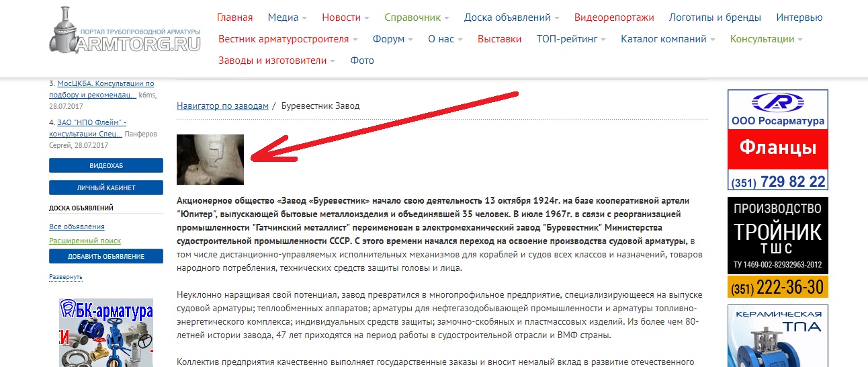This screenshot has width=868, height=367.
Task: Click the ARMTORG.RU site logo
Action: click(x=125, y=34)
